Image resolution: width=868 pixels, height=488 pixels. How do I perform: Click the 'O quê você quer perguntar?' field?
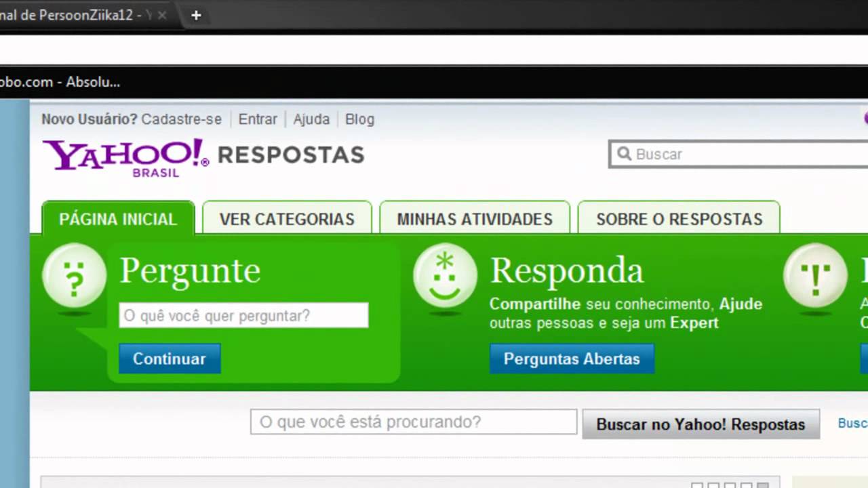pyautogui.click(x=243, y=315)
